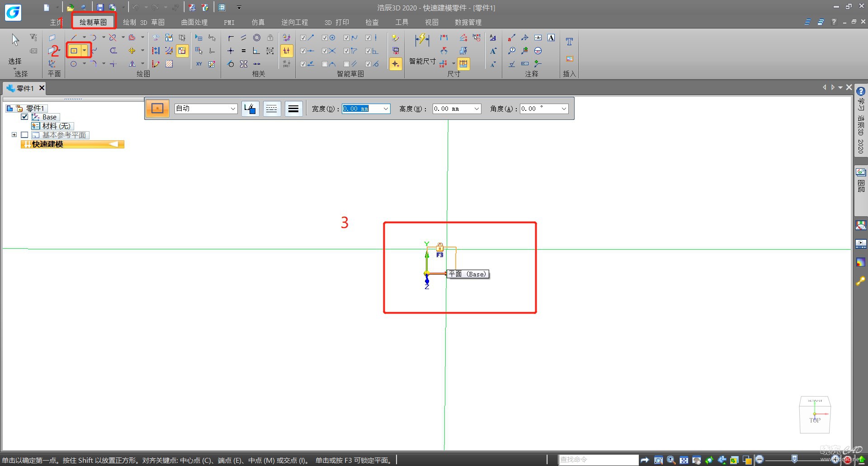Switch to the 绘制草图 ribbon tab
Viewport: 868px width, 466px height.
(x=93, y=22)
